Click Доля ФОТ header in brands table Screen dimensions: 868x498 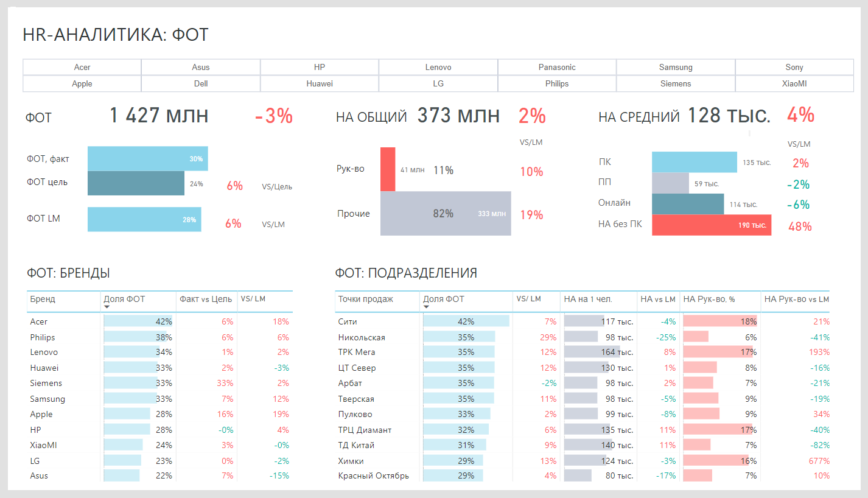pyautogui.click(x=124, y=299)
